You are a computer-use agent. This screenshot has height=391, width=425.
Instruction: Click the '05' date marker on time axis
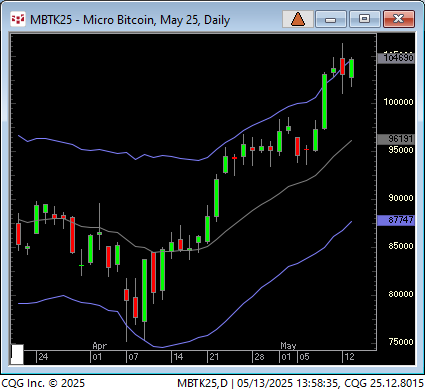pyautogui.click(x=304, y=357)
